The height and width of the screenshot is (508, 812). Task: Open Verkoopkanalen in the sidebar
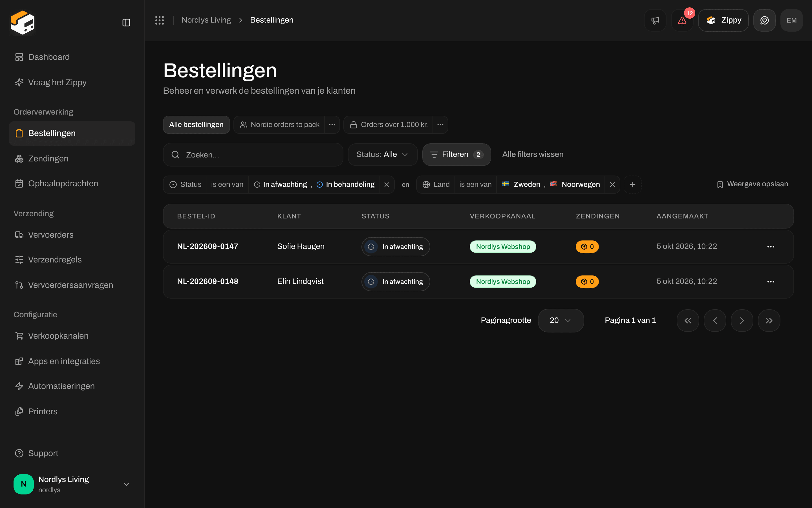point(72,336)
